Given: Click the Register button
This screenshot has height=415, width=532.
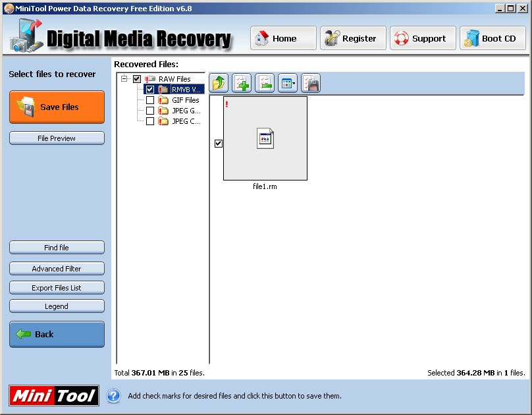Looking at the screenshot, I should [353, 38].
